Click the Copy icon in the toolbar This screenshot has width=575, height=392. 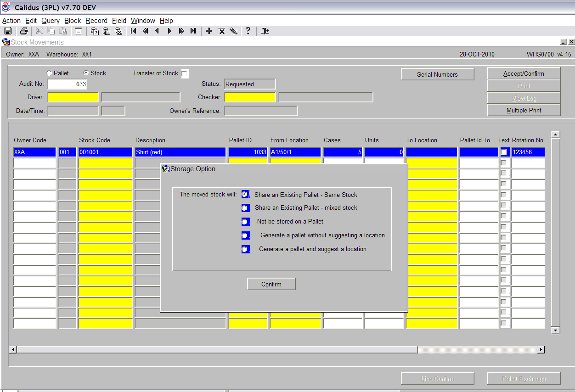point(51,31)
